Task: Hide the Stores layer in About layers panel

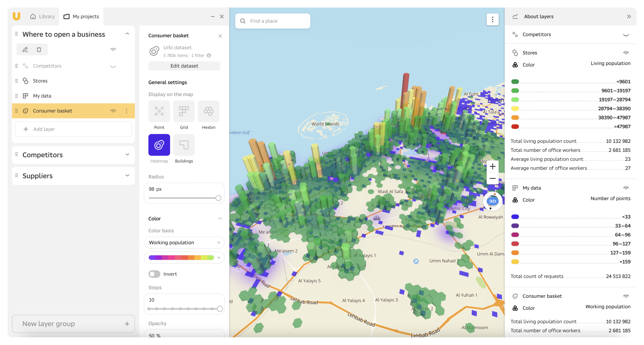Action: 626,52
